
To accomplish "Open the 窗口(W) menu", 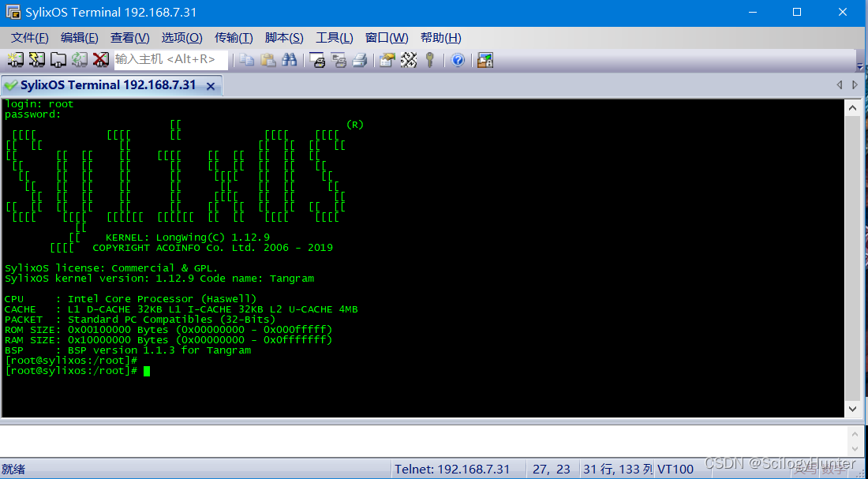I will pos(387,38).
